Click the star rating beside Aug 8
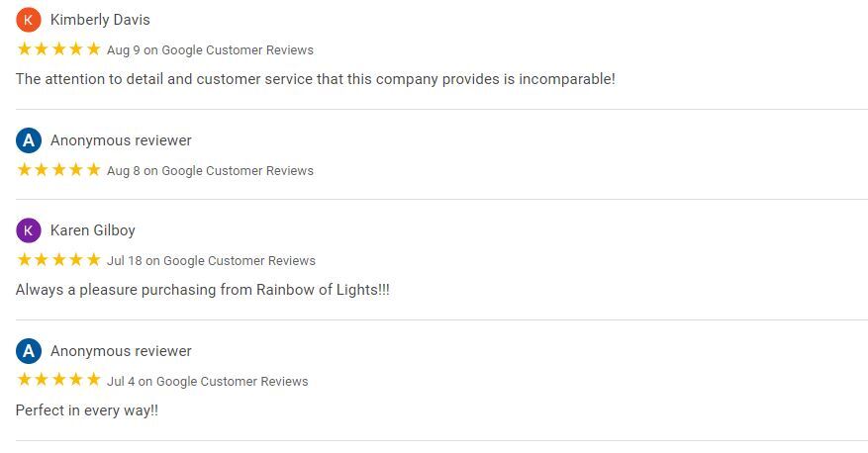This screenshot has width=868, height=453. point(58,170)
